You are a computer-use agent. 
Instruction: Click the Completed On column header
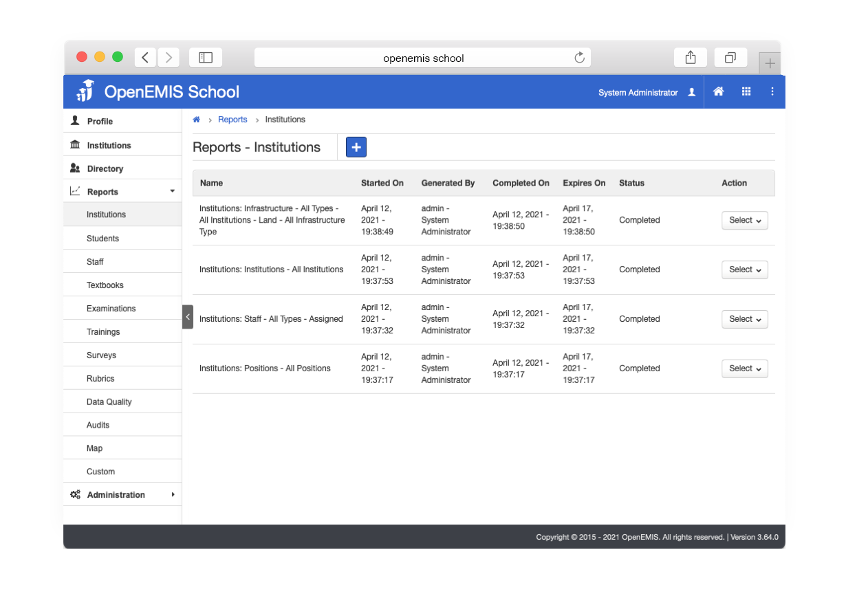pos(521,183)
